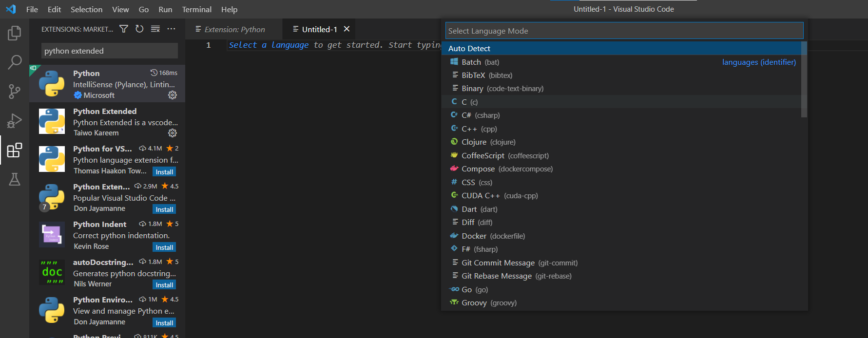
Task: Click the VS Code logo icon
Action: [11, 9]
